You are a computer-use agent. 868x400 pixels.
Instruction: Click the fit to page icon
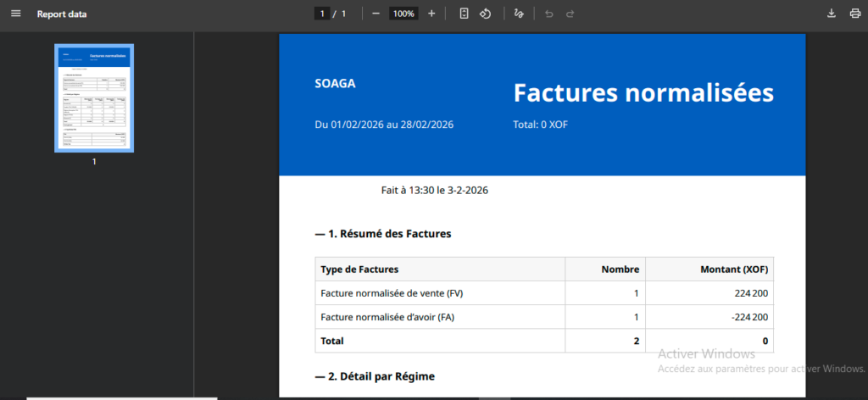tap(464, 14)
